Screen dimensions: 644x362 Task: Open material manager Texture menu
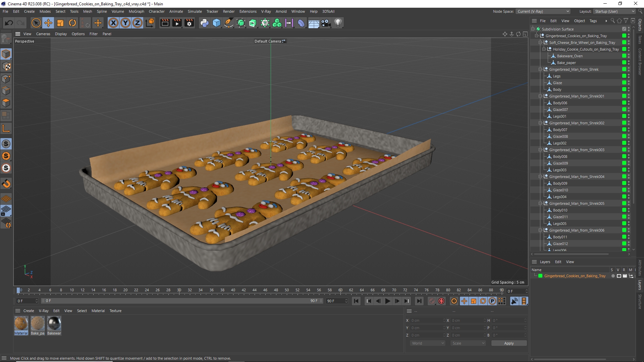(x=115, y=311)
